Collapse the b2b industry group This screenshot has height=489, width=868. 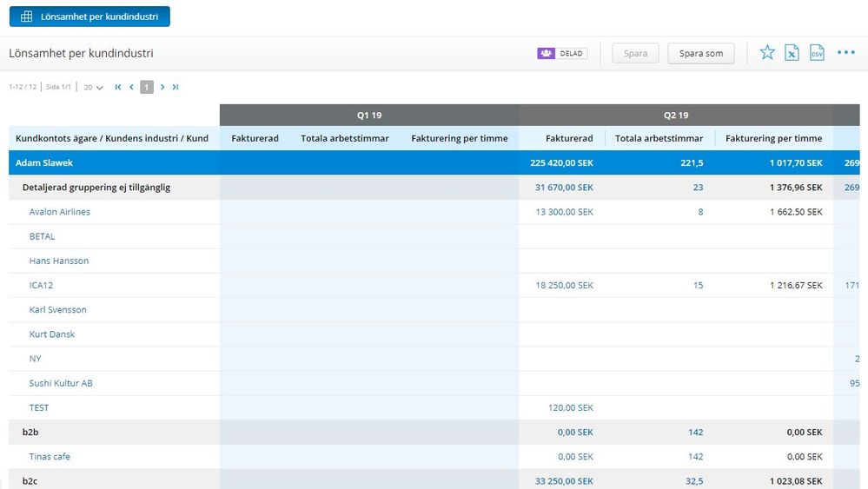30,432
